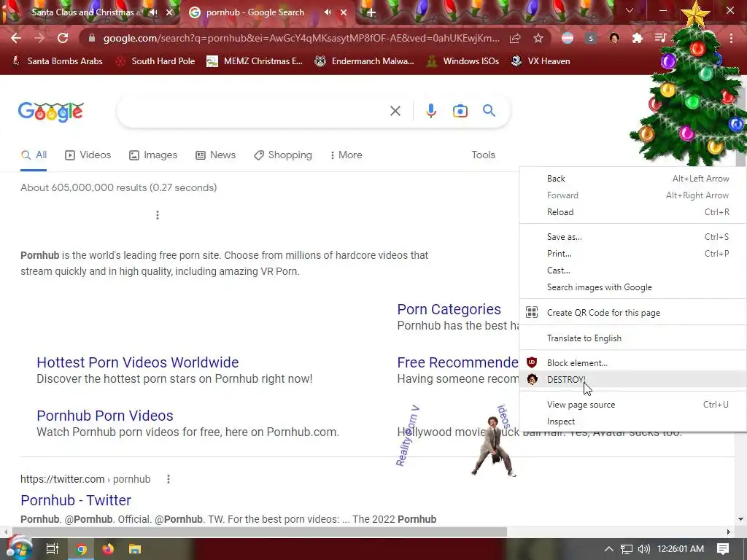The height and width of the screenshot is (560, 747).
Task: Click Chrome icon in taskbar
Action: coord(82,549)
